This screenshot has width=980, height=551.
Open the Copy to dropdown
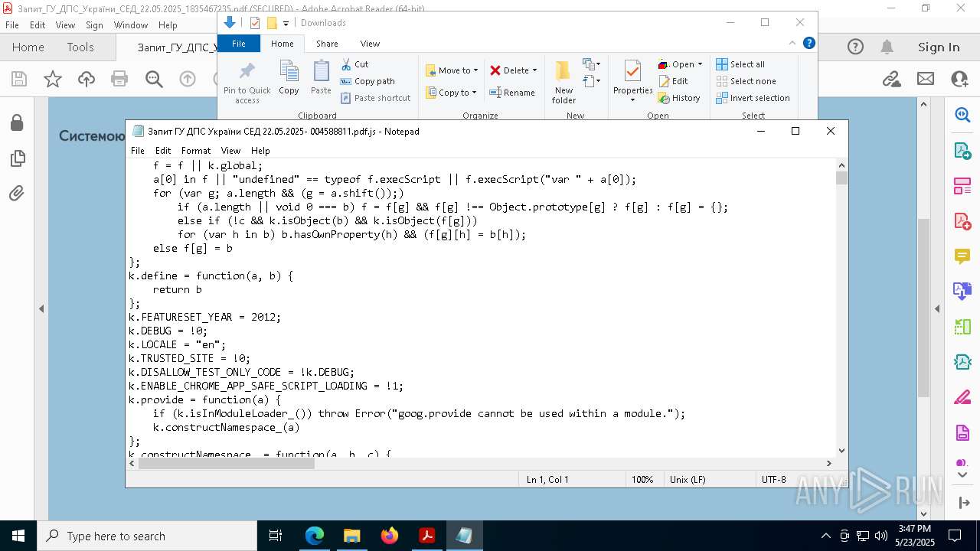click(x=451, y=93)
